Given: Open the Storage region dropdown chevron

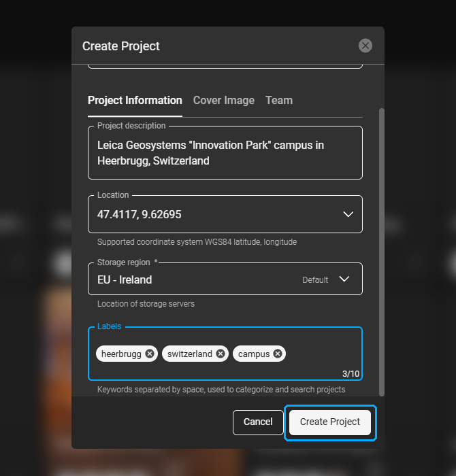Looking at the screenshot, I should pos(344,279).
